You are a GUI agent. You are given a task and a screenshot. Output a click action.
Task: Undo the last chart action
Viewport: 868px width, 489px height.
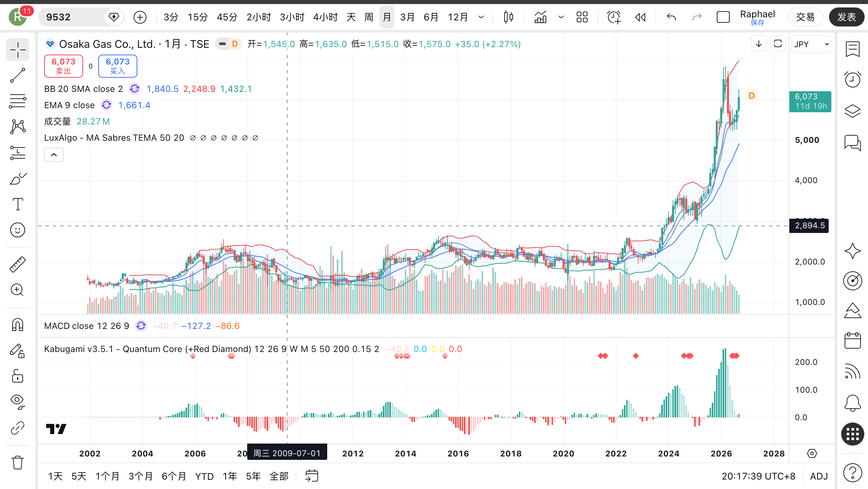[671, 17]
